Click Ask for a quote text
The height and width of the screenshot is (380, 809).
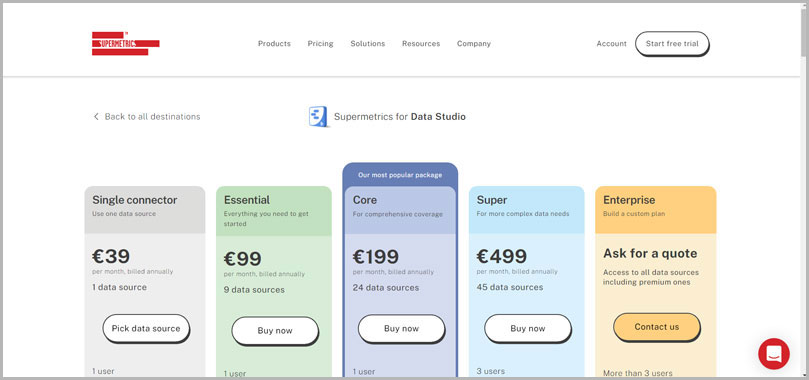(x=650, y=254)
